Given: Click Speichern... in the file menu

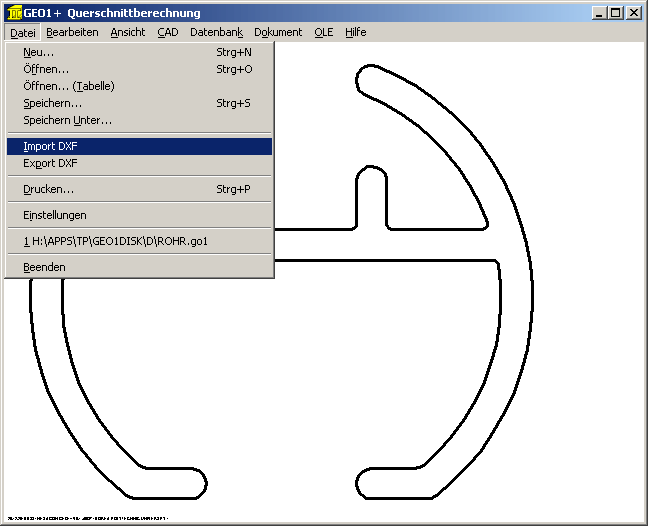Looking at the screenshot, I should [x=52, y=103].
